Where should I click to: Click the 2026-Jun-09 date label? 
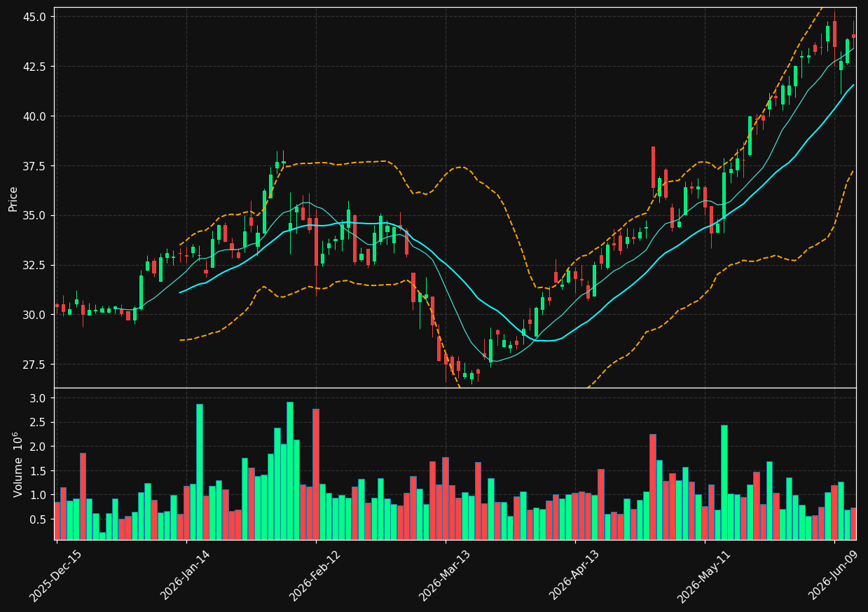[833, 576]
